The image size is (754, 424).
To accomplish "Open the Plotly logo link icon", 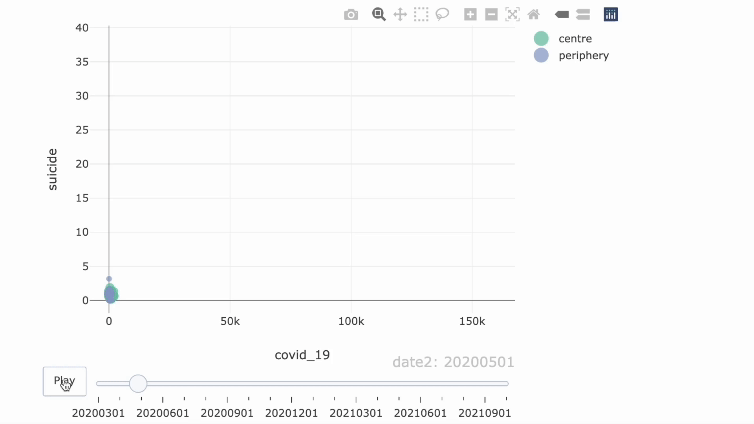I will click(x=611, y=14).
